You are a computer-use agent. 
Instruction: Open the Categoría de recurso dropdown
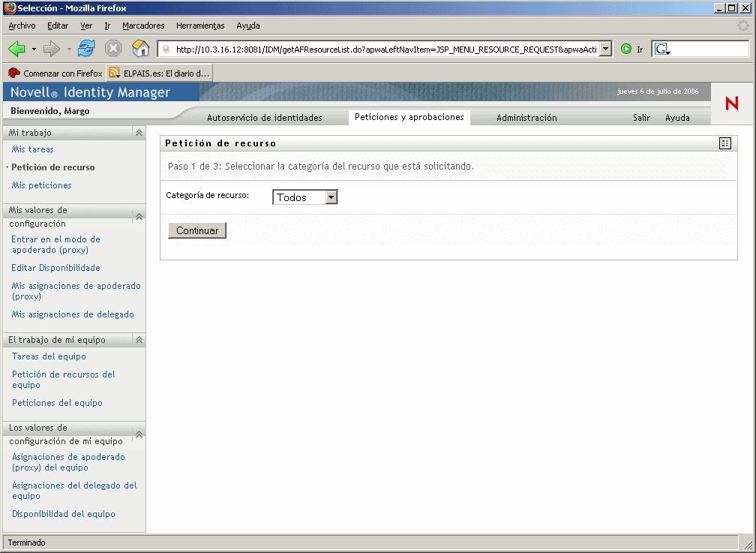(x=304, y=197)
